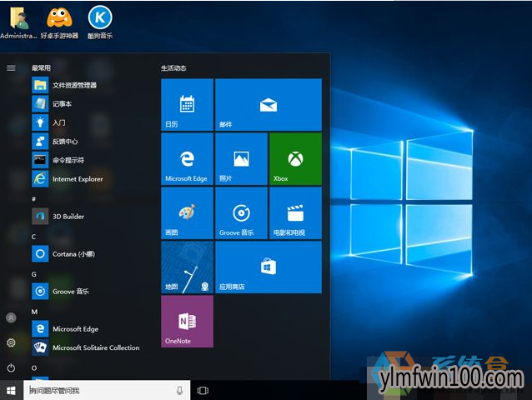Open the Maps (地图) tile
The image size is (532, 400).
188,267
